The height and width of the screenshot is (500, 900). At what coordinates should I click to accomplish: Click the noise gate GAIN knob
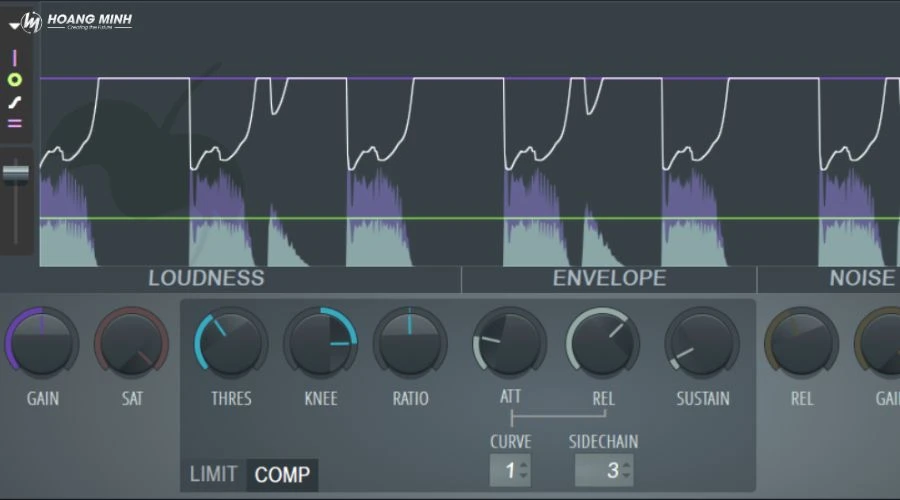pyautogui.click(x=878, y=343)
